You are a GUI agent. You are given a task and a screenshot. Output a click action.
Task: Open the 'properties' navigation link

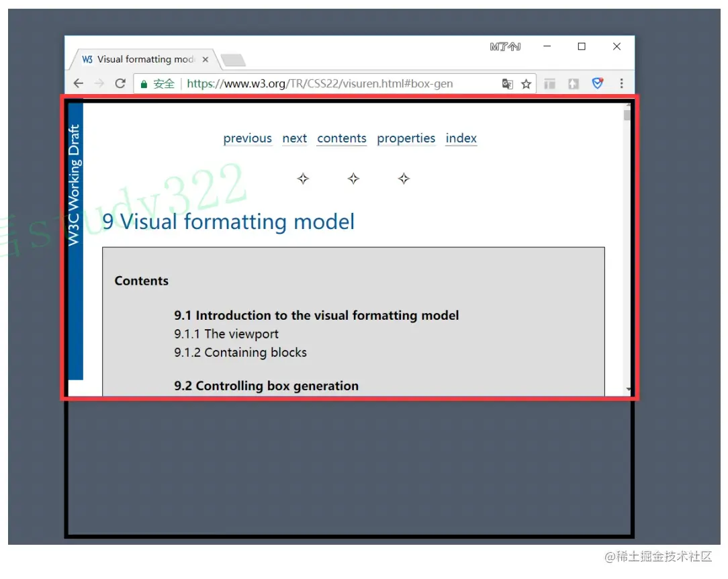406,138
